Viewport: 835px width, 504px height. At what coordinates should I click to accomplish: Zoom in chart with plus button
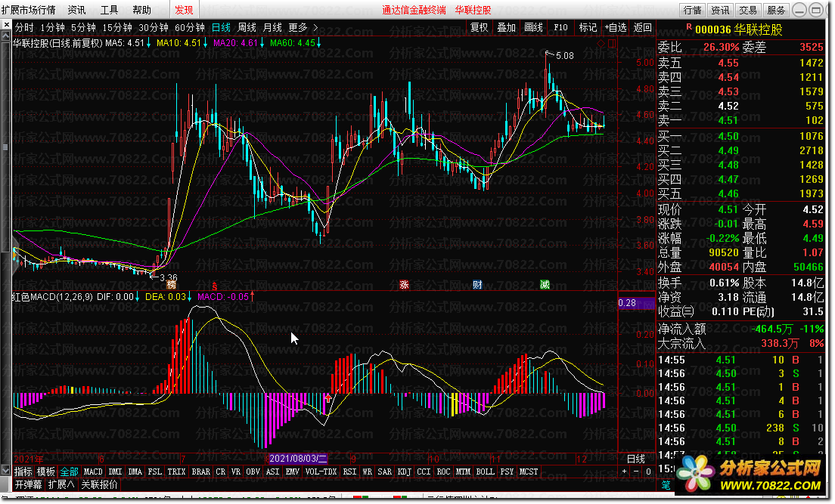(x=624, y=472)
